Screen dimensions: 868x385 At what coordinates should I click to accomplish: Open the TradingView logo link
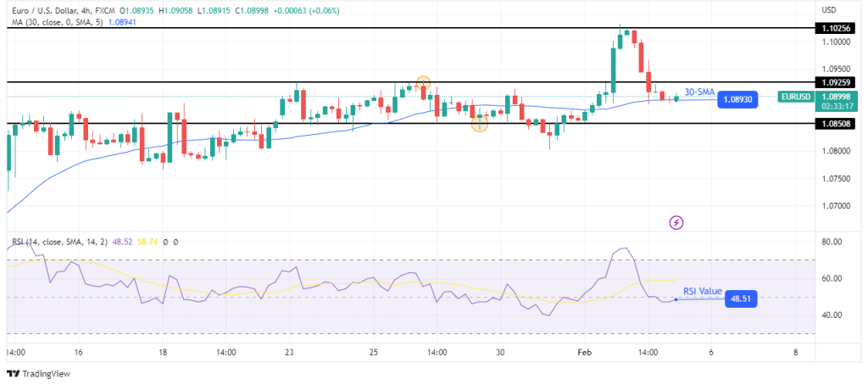pyautogui.click(x=39, y=373)
